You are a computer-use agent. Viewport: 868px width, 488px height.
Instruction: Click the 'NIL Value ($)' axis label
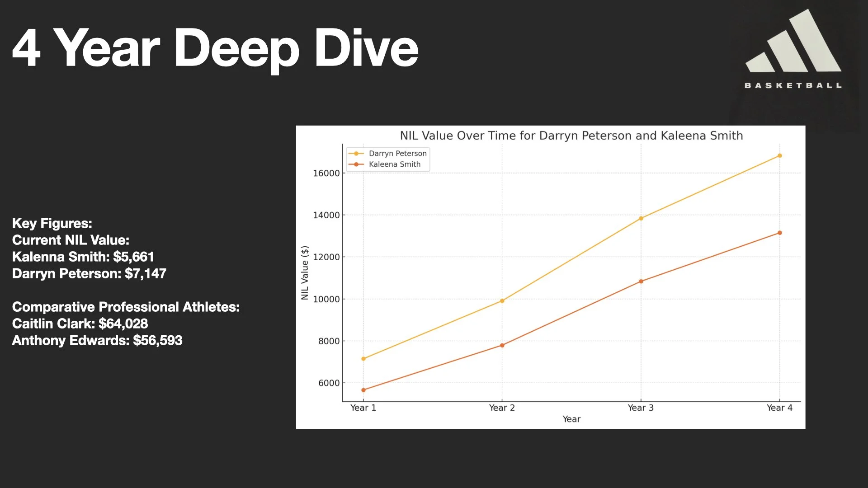[x=305, y=272]
